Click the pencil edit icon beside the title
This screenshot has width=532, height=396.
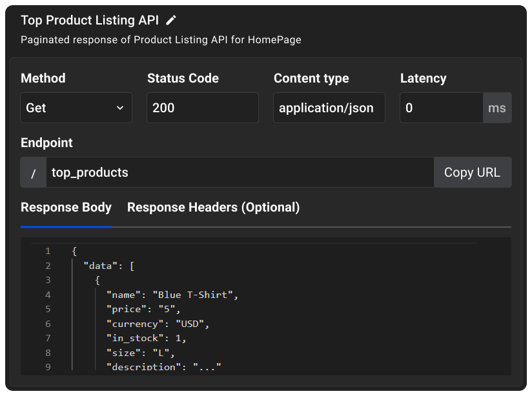(171, 21)
